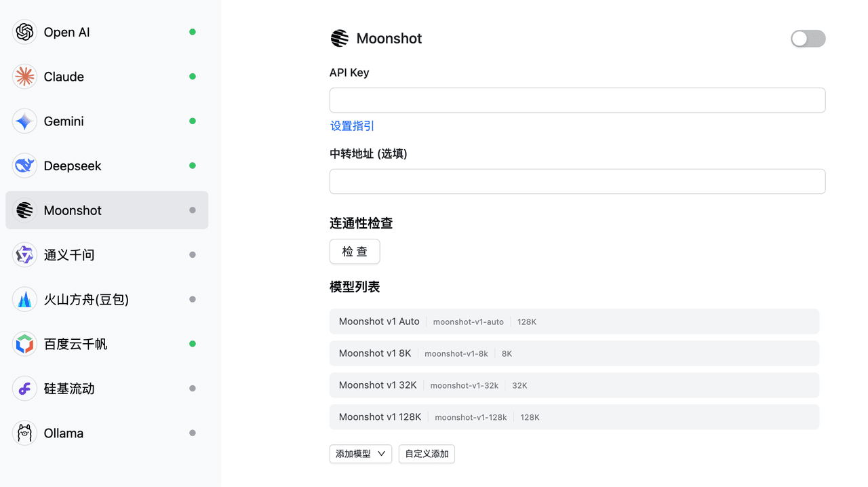Go to Deepseek provider
Viewport: 868px width, 487px height.
coord(107,165)
